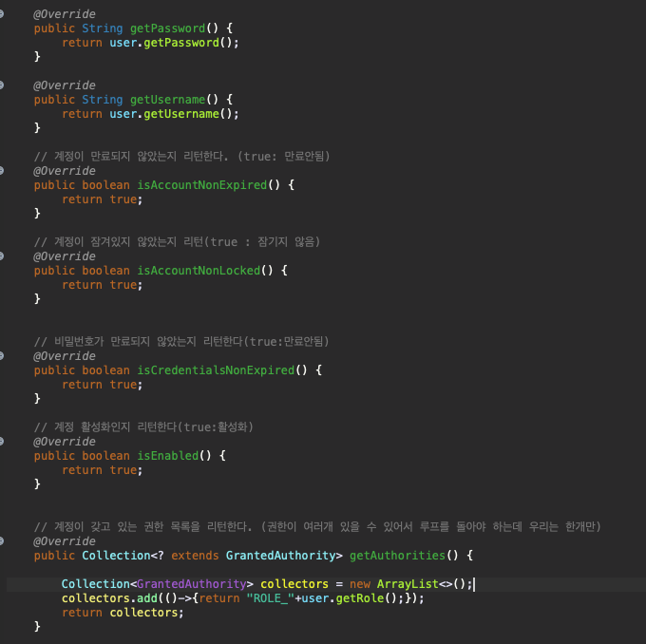Click the isAccountNonLocked method name
The height and width of the screenshot is (644, 646).
(199, 271)
